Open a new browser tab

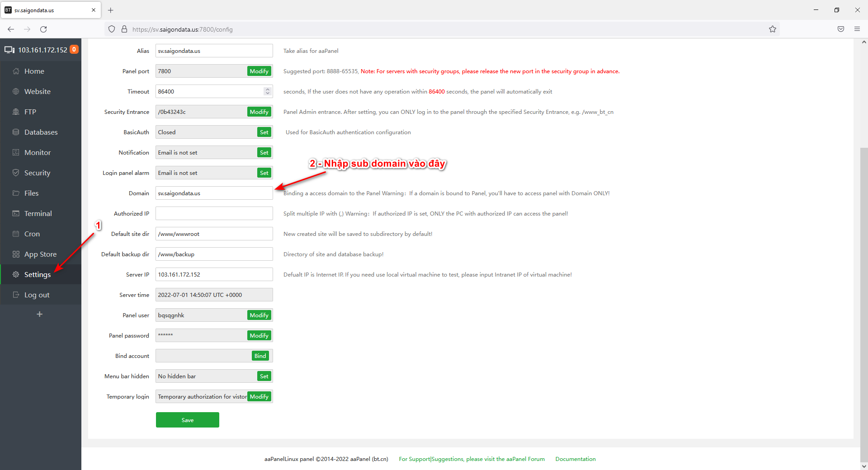(x=111, y=10)
